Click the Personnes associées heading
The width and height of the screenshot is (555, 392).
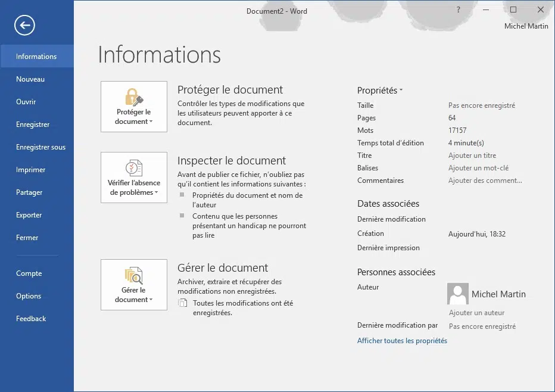coord(396,272)
